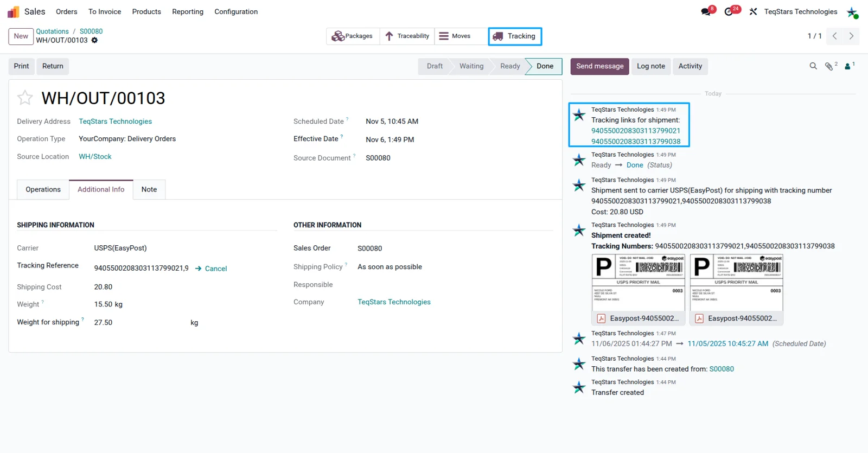Click the 11/05/2025 10:45:27 AM scheduled date text

pos(727,344)
